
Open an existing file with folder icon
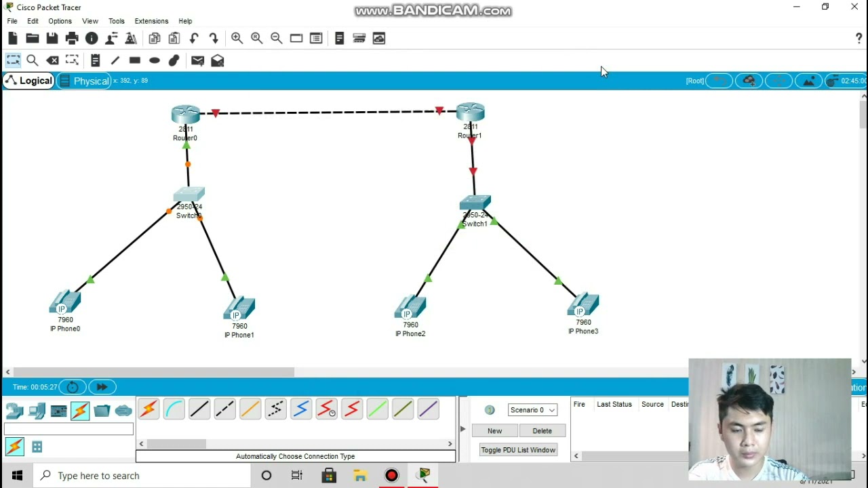(x=32, y=39)
